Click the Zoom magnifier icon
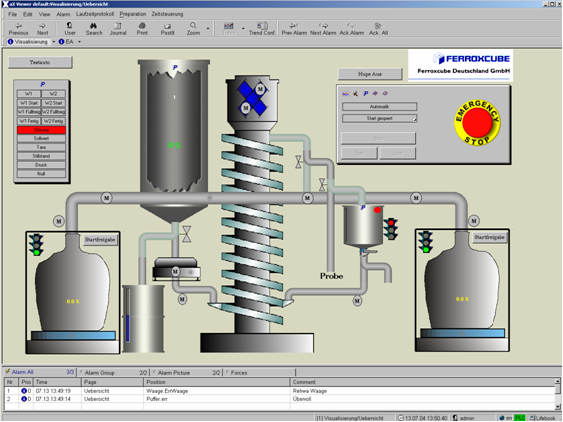 click(x=193, y=25)
